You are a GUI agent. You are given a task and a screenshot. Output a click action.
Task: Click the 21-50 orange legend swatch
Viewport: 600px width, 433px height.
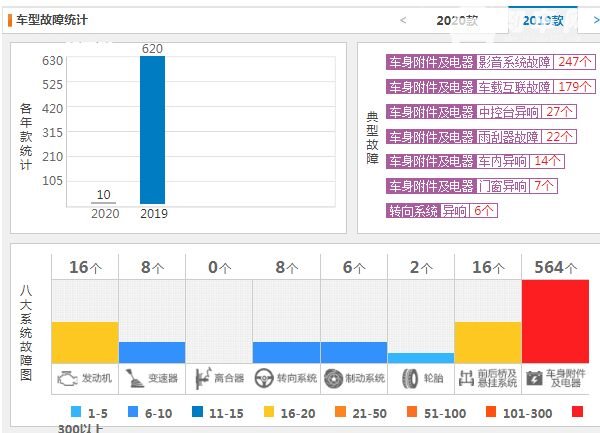coord(340,412)
